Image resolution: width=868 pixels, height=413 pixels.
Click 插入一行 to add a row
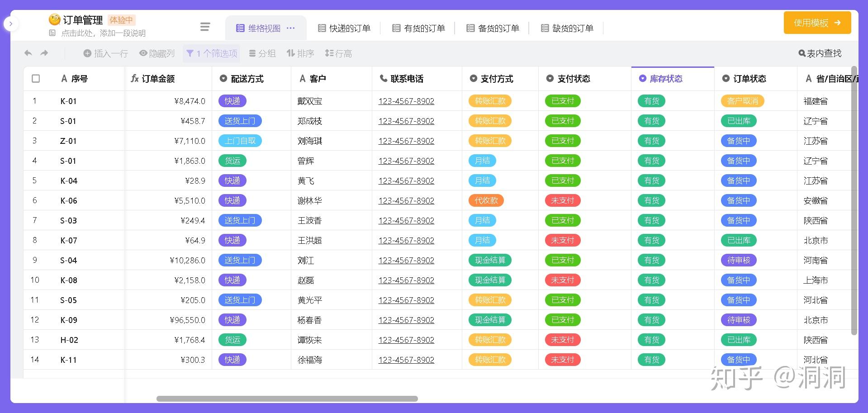[x=105, y=53]
